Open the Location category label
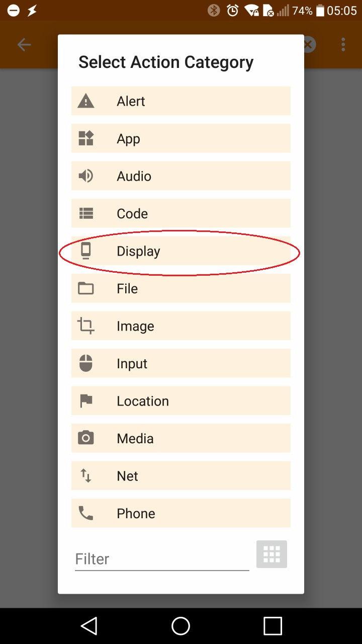This screenshot has width=362, height=644. point(143,401)
